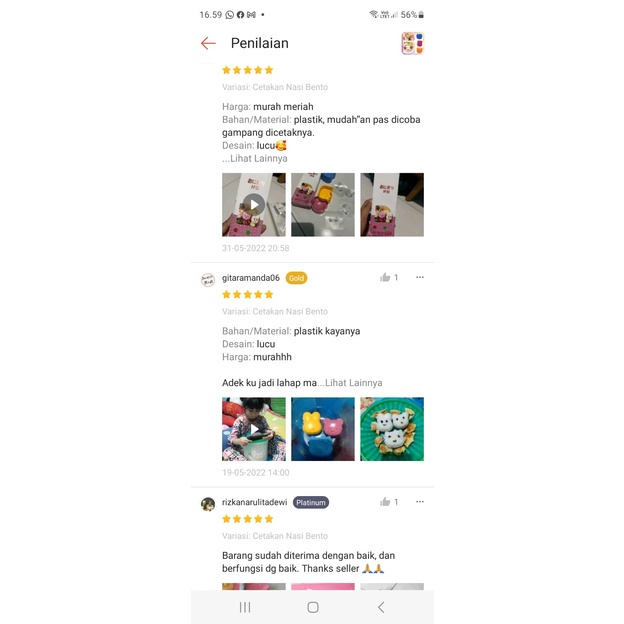Like rizkanarulitadewi's review with thumbs-up
This screenshot has width=624, height=624.
[x=385, y=502]
